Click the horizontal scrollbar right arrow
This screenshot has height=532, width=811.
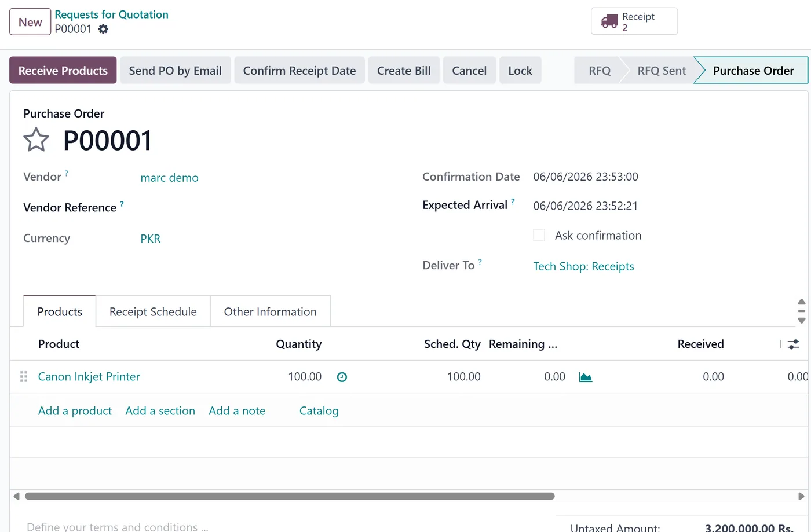coord(801,496)
